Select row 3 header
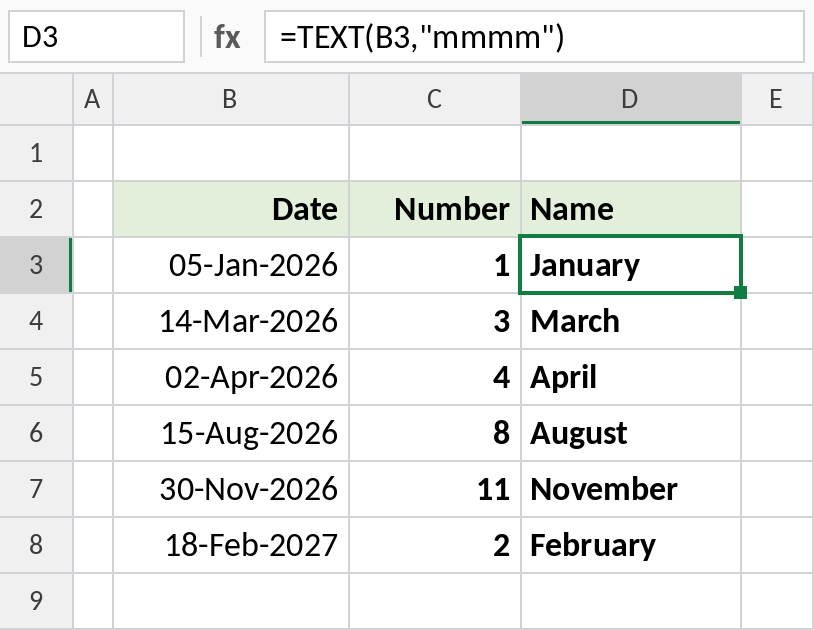The image size is (814, 630). click(36, 265)
